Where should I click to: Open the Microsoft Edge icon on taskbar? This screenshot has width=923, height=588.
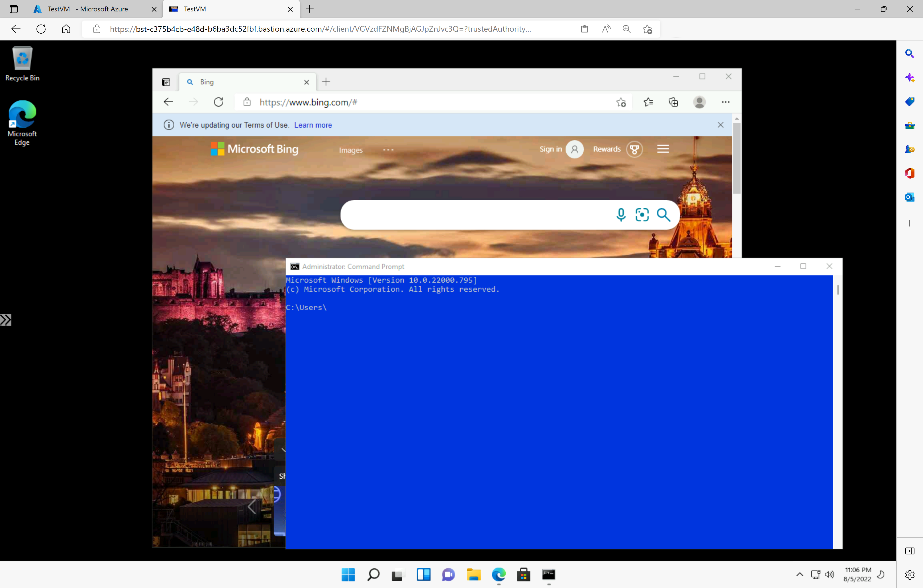[499, 575]
